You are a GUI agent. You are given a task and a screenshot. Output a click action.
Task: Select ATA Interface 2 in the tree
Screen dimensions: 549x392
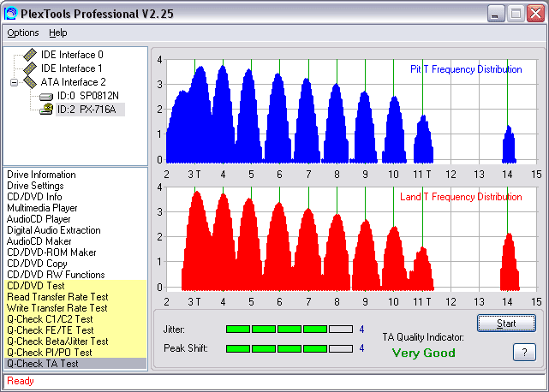pos(73,82)
